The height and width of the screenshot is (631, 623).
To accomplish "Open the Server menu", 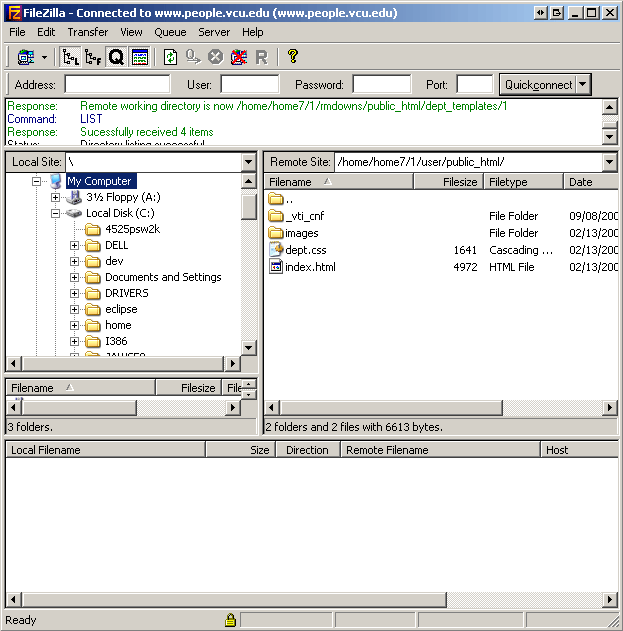I will [x=214, y=32].
